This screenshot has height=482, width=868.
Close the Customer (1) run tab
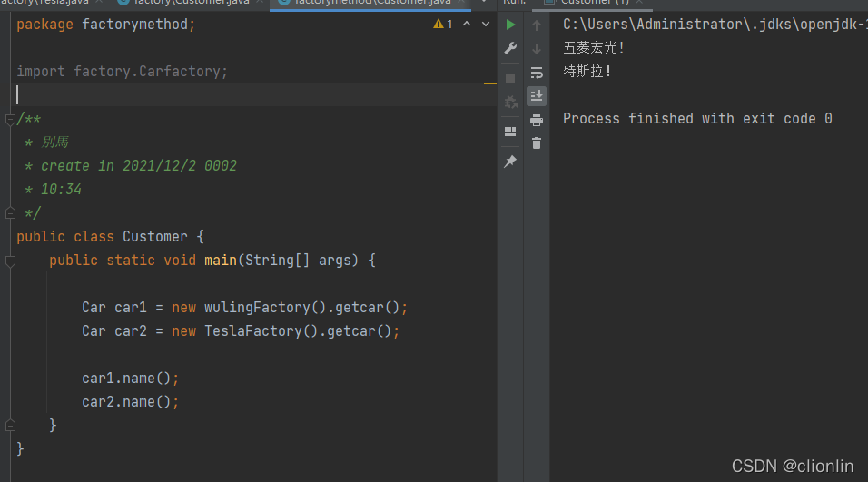tap(639, 2)
